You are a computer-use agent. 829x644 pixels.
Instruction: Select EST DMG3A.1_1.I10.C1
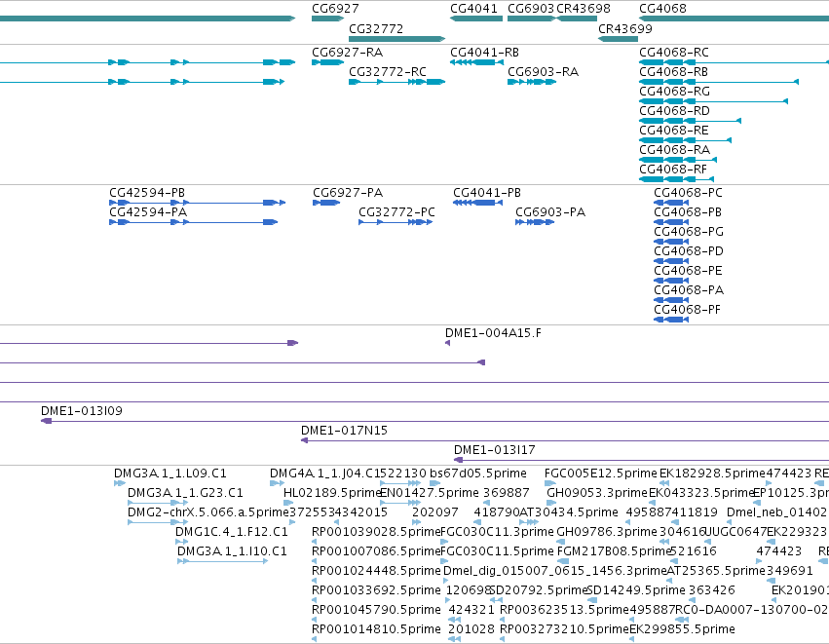click(x=232, y=551)
